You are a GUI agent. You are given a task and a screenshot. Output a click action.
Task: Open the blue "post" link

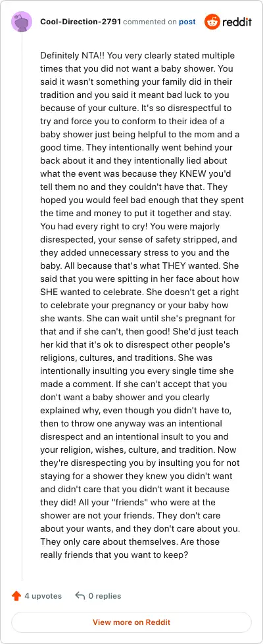187,22
